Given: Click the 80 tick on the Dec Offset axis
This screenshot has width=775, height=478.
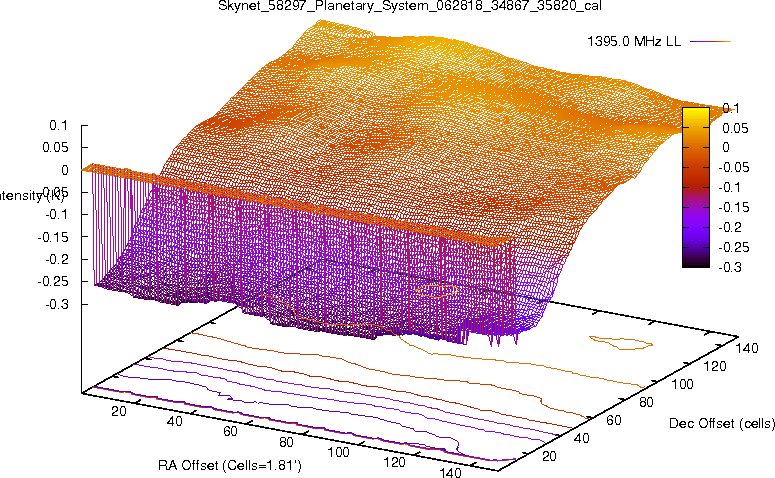Looking at the screenshot, I should (x=646, y=402).
